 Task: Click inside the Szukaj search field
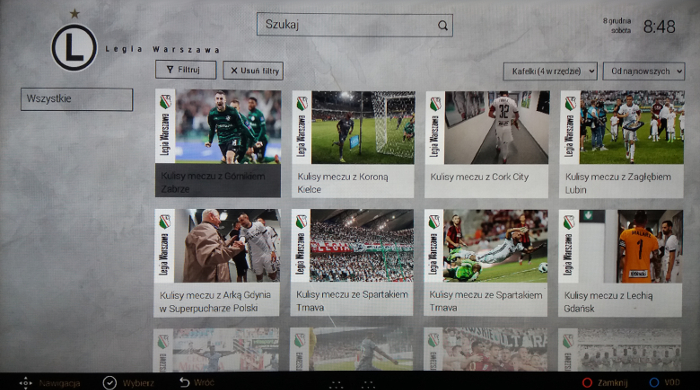click(x=354, y=25)
